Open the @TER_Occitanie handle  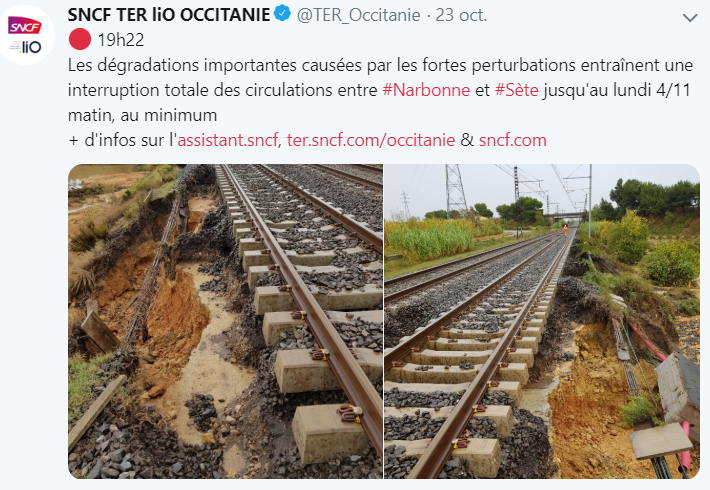[359, 15]
